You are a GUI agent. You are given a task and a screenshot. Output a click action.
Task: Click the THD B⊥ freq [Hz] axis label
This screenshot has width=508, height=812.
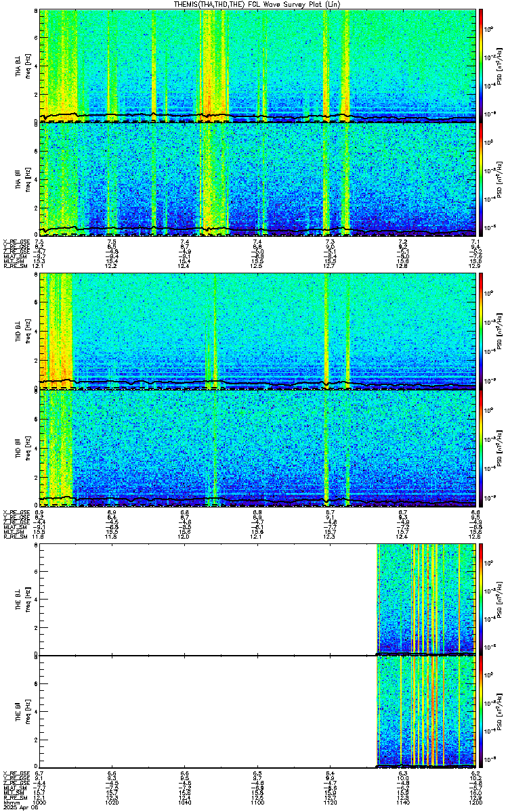tap(28, 331)
